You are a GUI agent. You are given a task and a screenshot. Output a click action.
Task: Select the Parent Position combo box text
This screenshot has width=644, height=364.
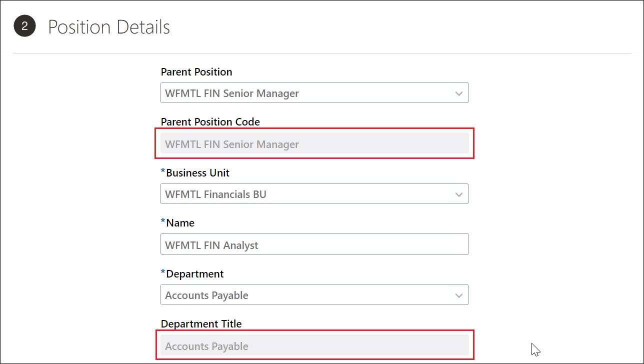[x=232, y=93]
